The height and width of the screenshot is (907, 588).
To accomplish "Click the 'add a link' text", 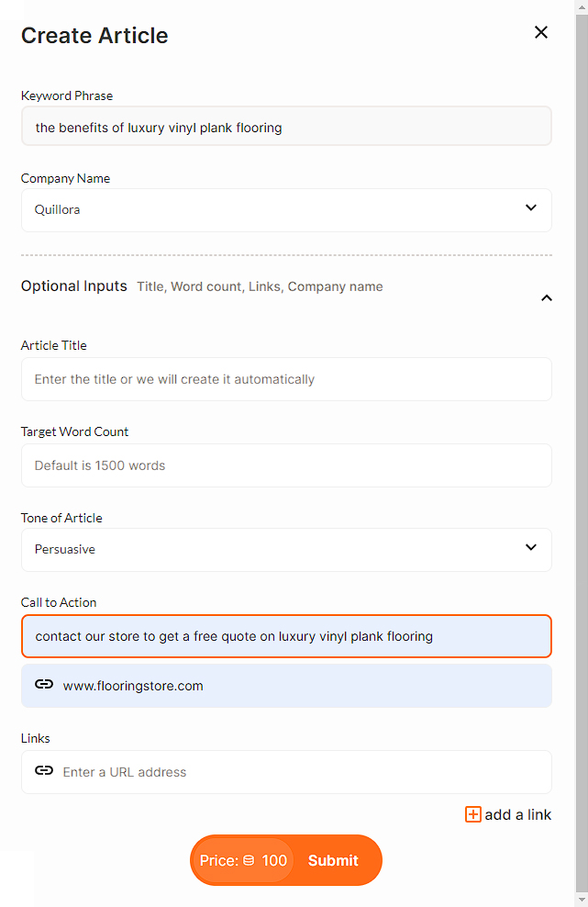I will click(x=518, y=814).
